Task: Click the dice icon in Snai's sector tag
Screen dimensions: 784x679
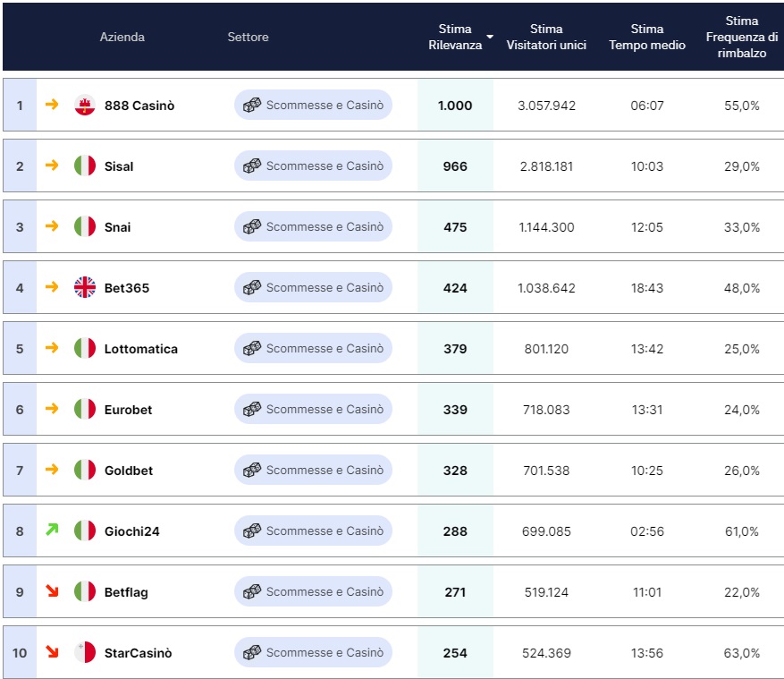Action: click(252, 226)
